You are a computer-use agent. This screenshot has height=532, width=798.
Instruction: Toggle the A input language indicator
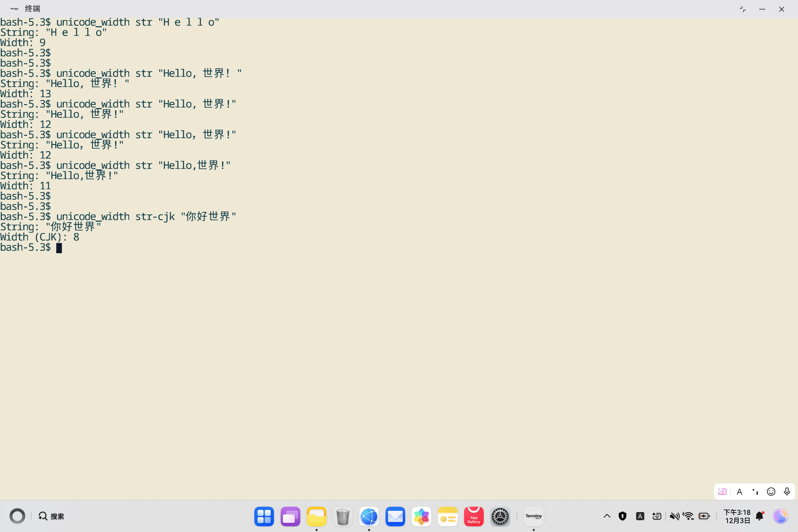tap(640, 516)
